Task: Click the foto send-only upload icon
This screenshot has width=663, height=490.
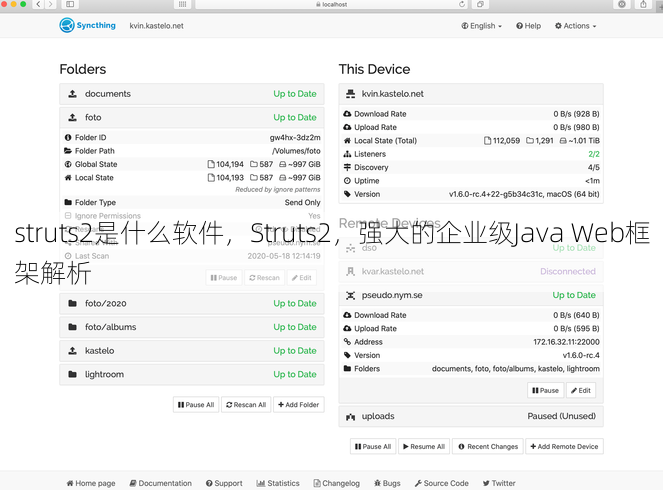Action: click(x=73, y=118)
